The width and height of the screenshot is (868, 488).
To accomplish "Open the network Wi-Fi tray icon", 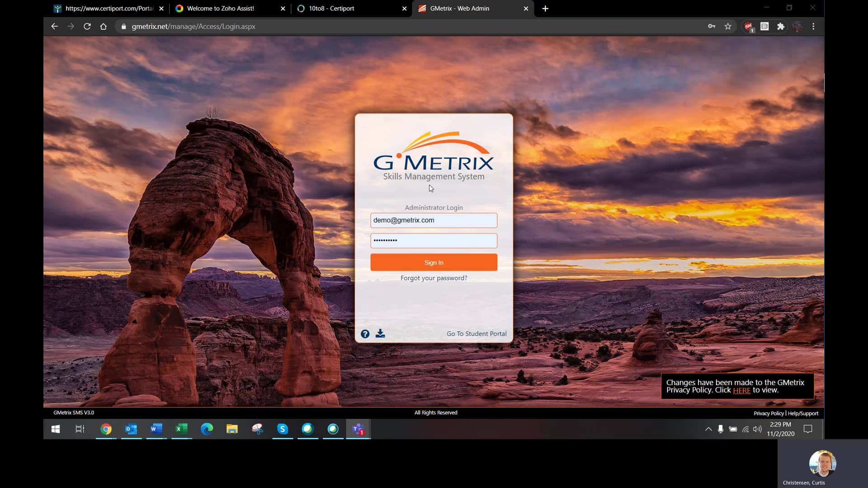I will (x=745, y=429).
